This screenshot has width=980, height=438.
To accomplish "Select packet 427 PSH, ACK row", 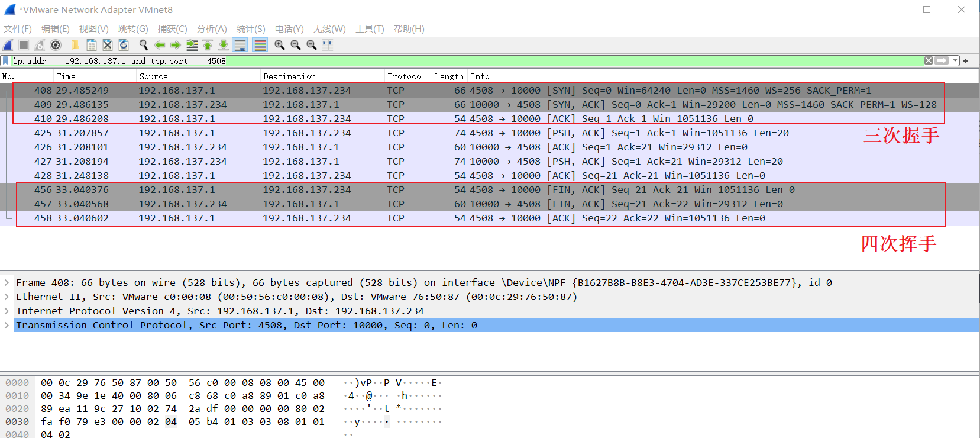I will tap(490, 162).
